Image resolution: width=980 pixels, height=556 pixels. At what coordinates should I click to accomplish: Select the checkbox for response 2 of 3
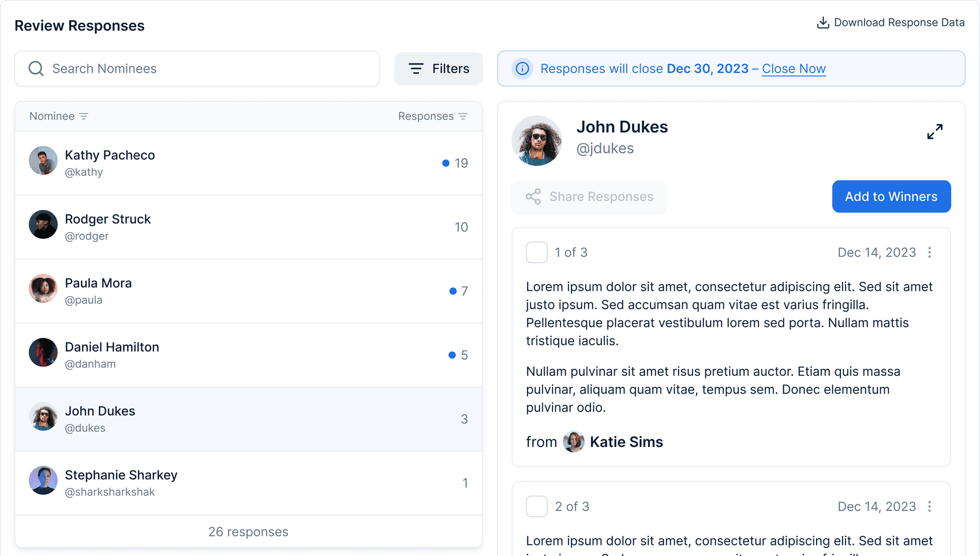click(x=537, y=506)
